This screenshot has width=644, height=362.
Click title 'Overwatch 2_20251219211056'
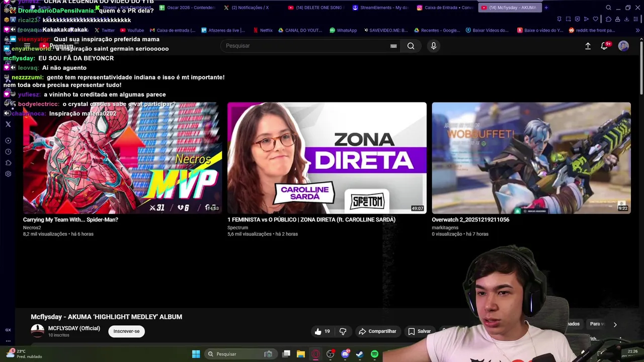[x=470, y=220]
